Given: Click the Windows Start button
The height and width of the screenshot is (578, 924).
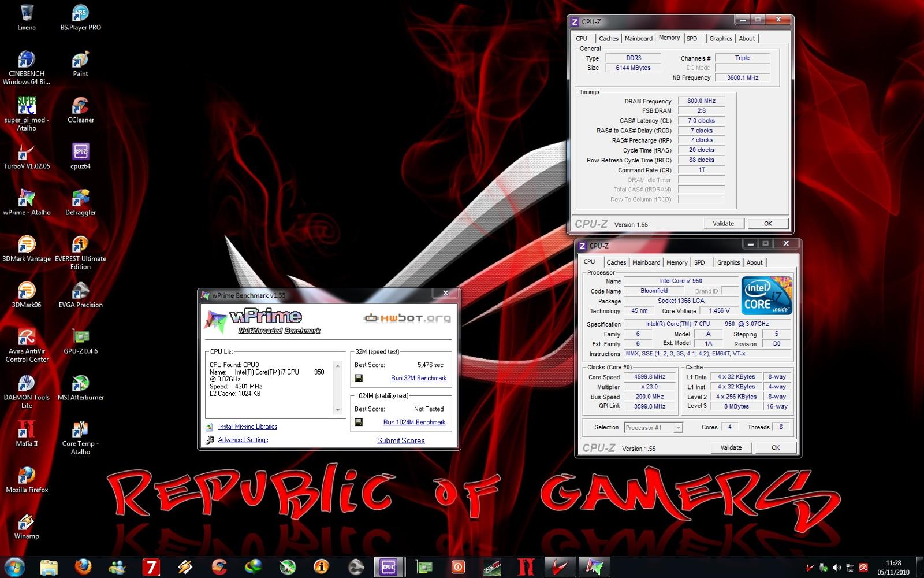Looking at the screenshot, I should (14, 567).
